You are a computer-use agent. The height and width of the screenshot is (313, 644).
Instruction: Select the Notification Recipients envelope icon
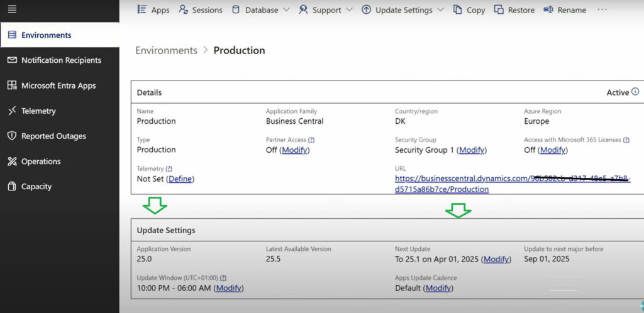[13, 60]
